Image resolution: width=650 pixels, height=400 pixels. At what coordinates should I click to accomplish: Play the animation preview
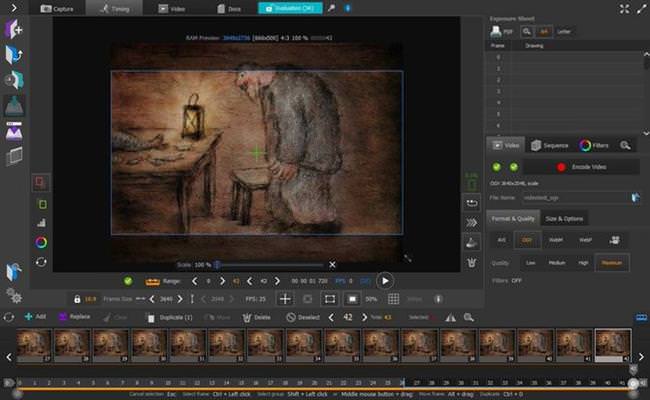tap(385, 281)
